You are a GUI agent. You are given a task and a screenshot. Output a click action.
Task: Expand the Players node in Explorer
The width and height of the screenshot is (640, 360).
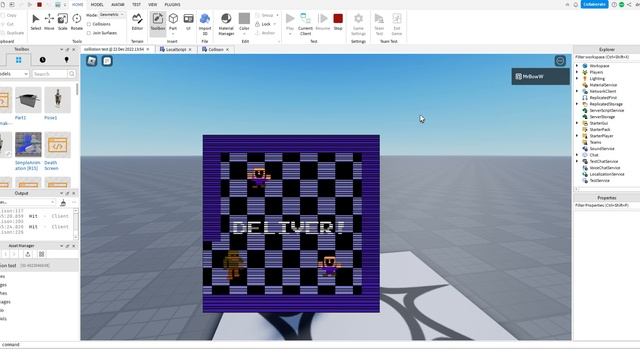(x=577, y=72)
